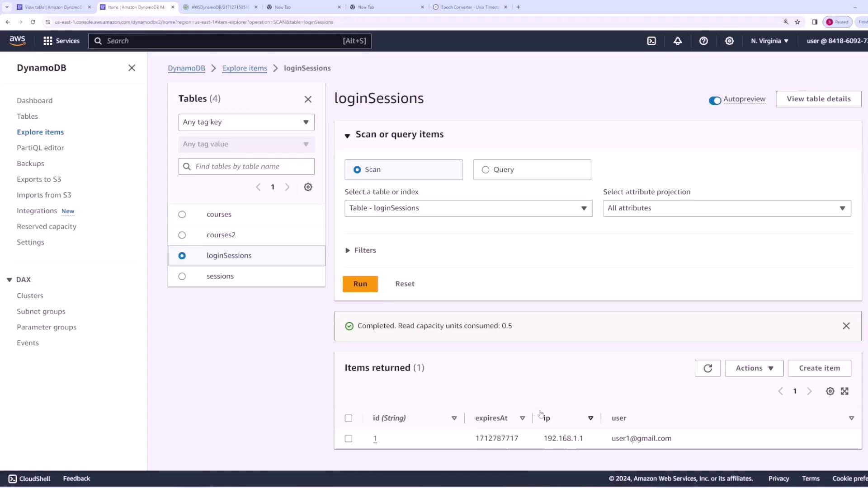The image size is (868, 488).
Task: Zoom icon in the address bar
Action: [x=786, y=22]
